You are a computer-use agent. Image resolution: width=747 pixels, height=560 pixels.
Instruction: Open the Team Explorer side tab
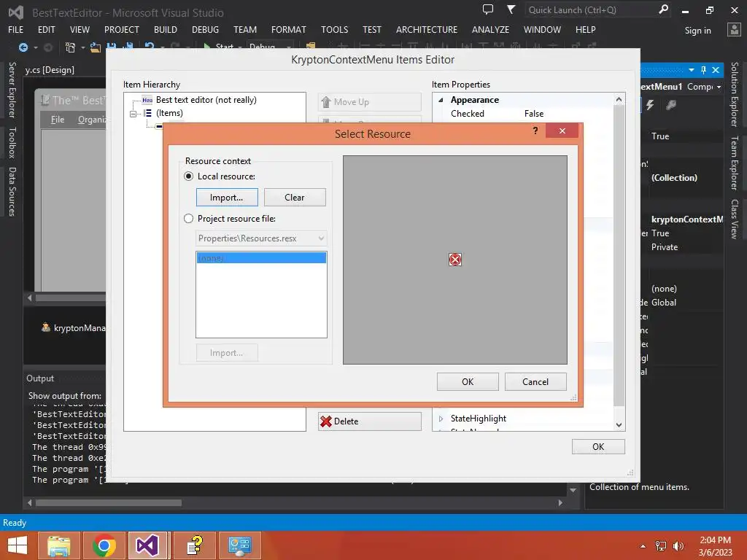[735, 163]
